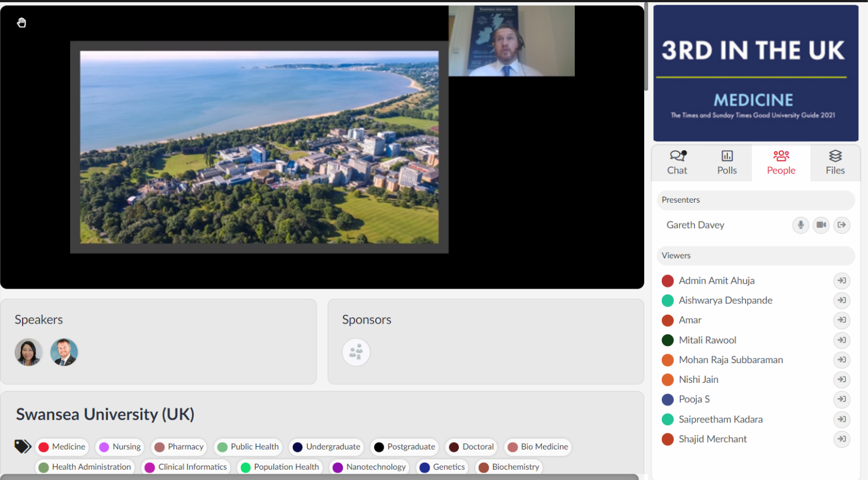Switch to the Polls tab
The width and height of the screenshot is (868, 480).
pyautogui.click(x=727, y=163)
